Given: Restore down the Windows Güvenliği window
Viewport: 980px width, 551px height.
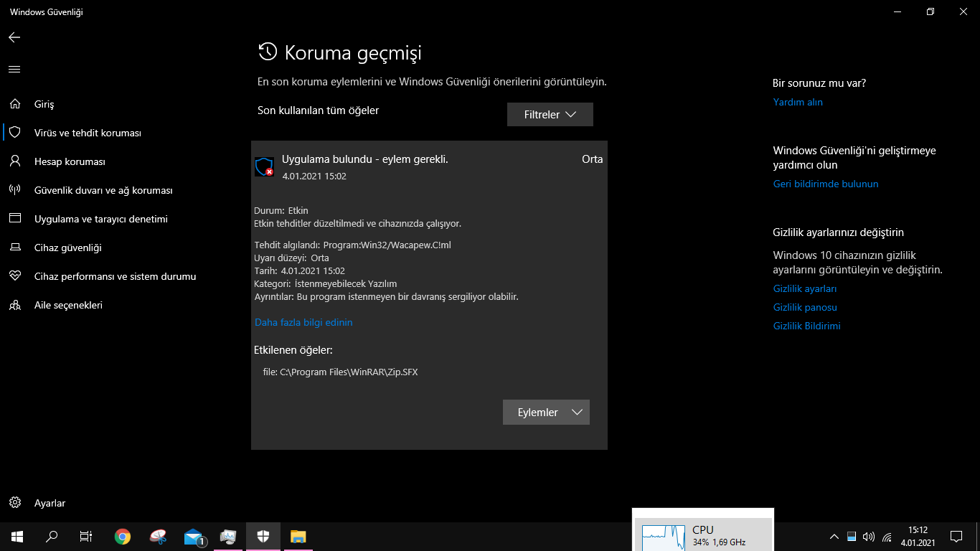Looking at the screenshot, I should (x=930, y=11).
